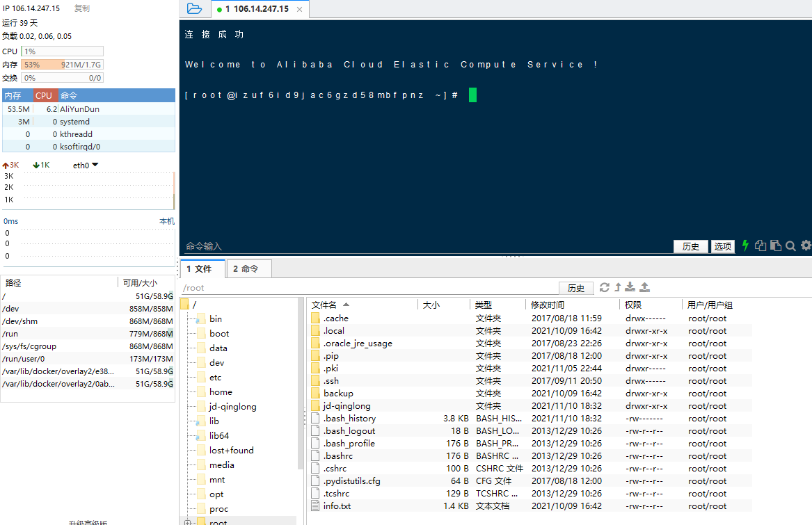Switch to the 命令 tab
The width and height of the screenshot is (812, 525).
point(248,268)
